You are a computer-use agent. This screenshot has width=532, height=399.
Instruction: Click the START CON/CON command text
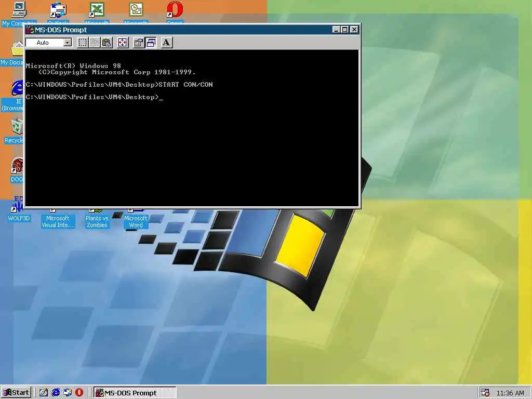[185, 85]
